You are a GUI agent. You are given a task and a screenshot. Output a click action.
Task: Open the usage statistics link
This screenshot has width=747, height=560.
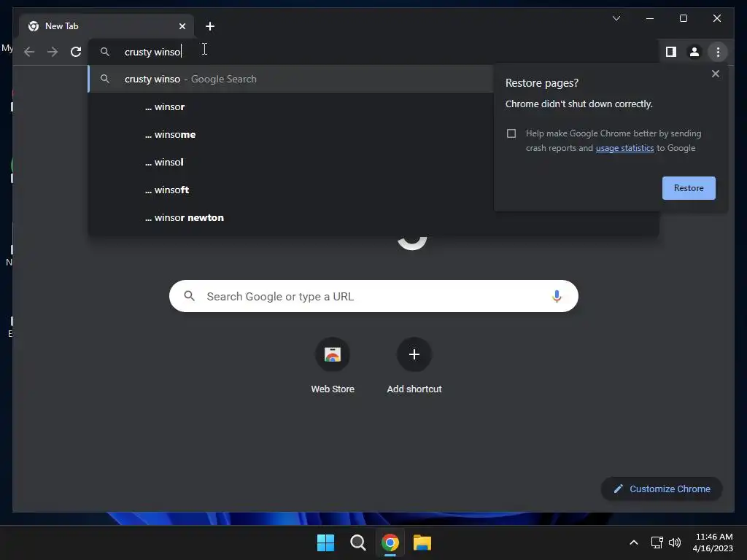coord(624,148)
